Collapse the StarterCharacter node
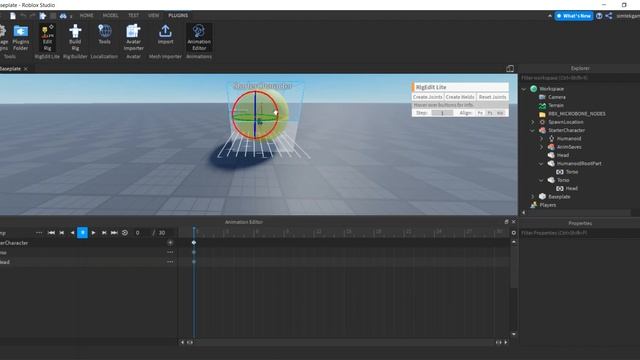 533,131
